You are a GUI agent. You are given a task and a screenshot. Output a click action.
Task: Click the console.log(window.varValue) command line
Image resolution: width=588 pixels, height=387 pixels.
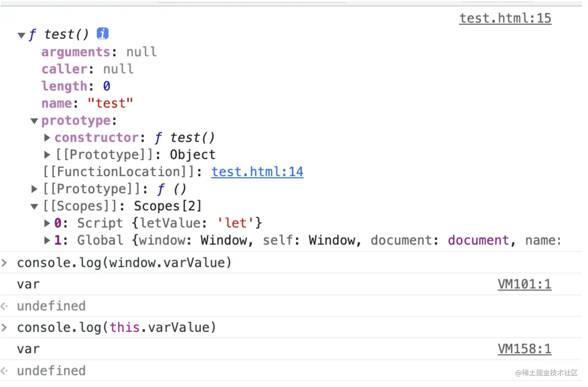[124, 263]
